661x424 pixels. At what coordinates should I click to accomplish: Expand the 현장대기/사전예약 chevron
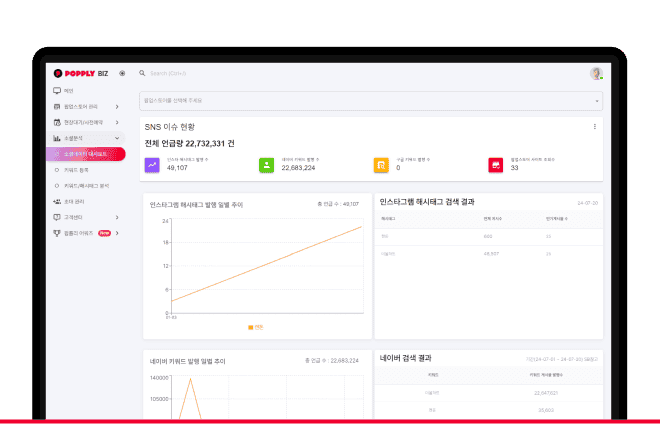[117, 122]
